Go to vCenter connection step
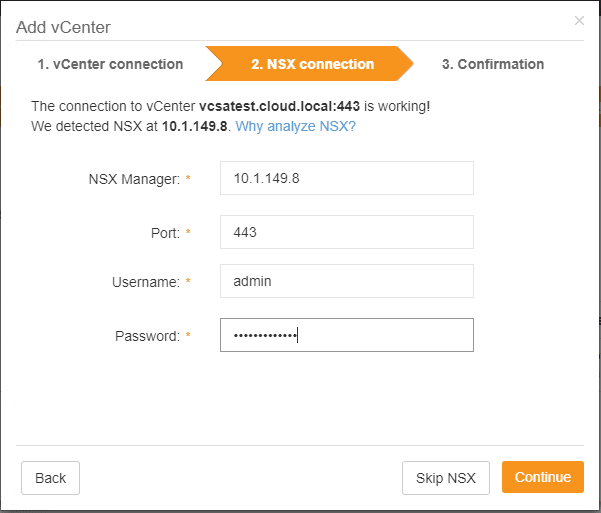 110,64
